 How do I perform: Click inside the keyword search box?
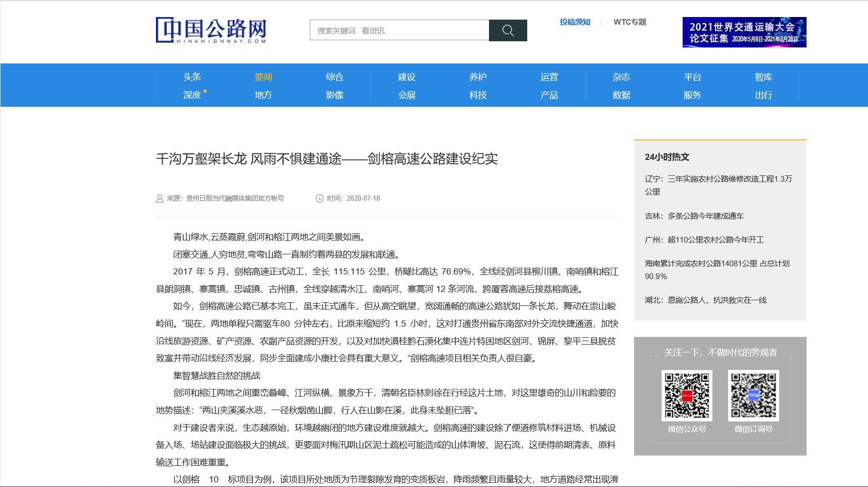pos(398,30)
